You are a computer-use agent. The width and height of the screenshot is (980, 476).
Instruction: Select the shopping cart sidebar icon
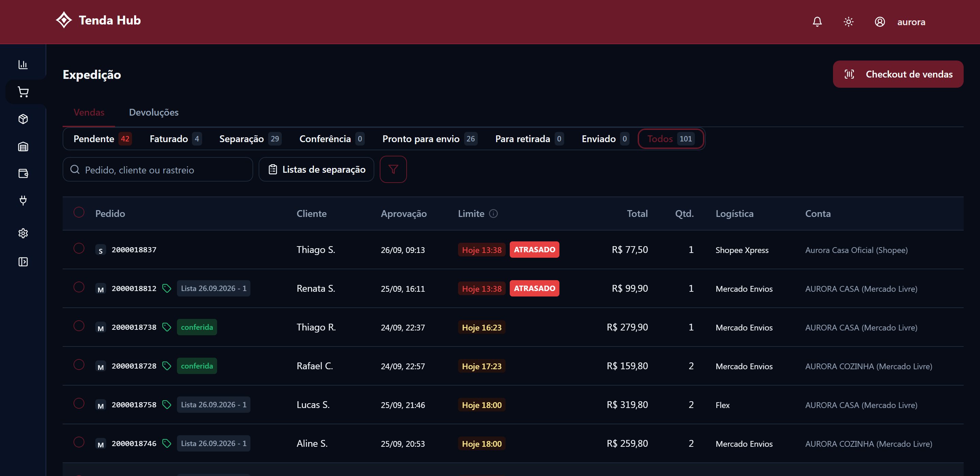(x=23, y=91)
